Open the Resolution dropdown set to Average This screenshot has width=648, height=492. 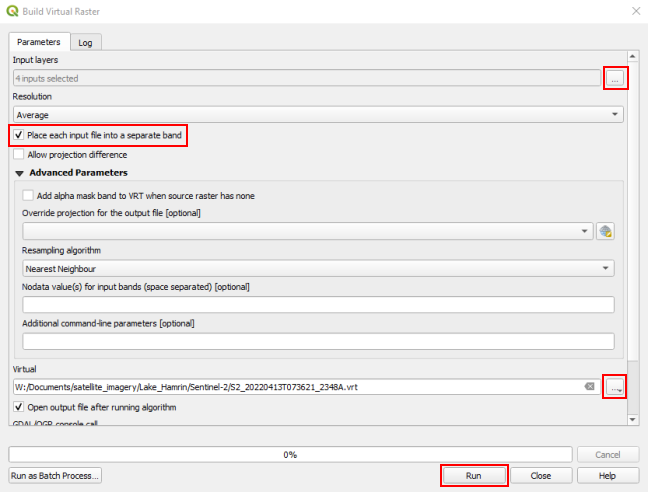click(x=318, y=115)
